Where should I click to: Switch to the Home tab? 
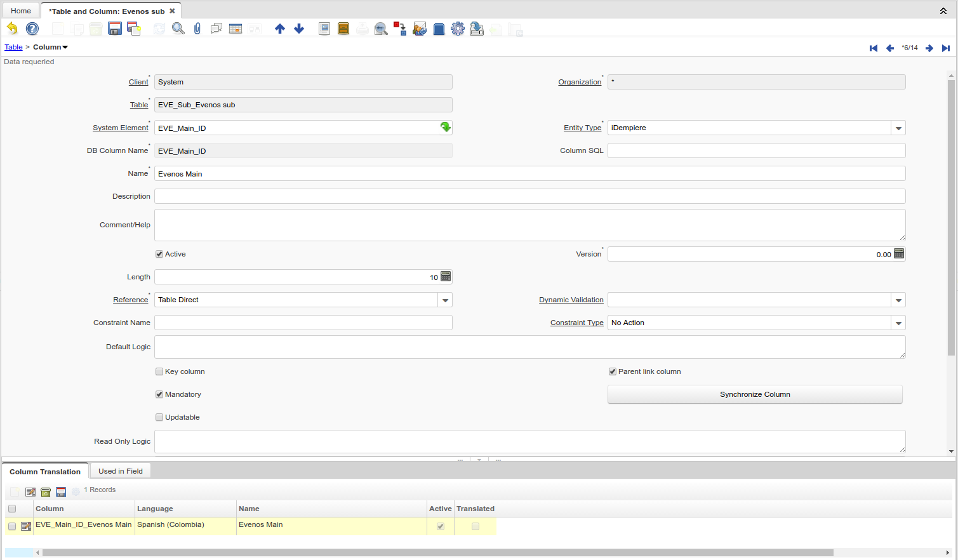point(21,11)
